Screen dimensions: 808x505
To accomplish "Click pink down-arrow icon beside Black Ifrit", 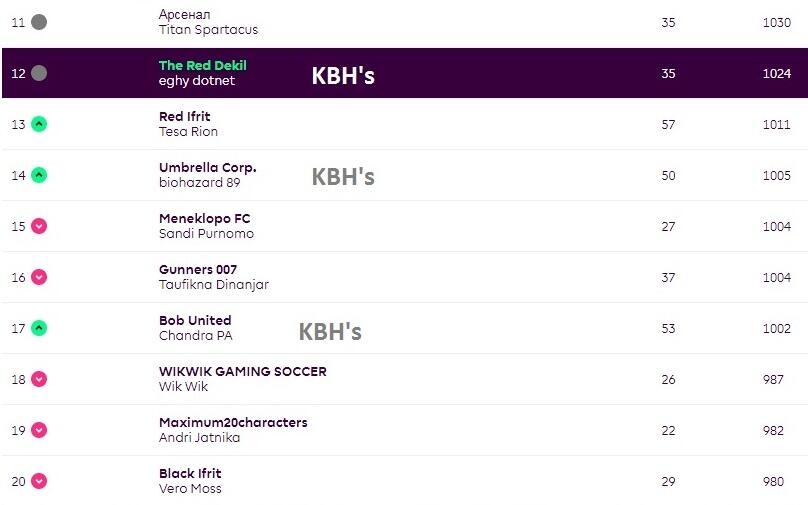I will [39, 481].
